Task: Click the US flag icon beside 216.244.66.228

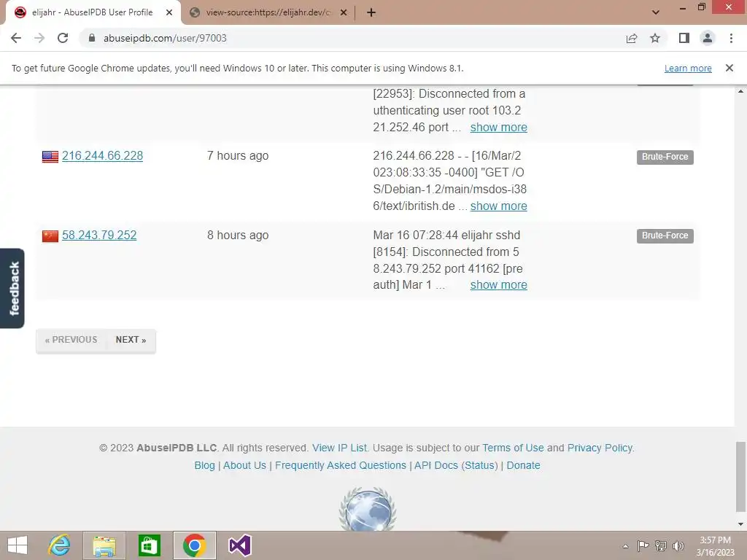Action: click(50, 157)
